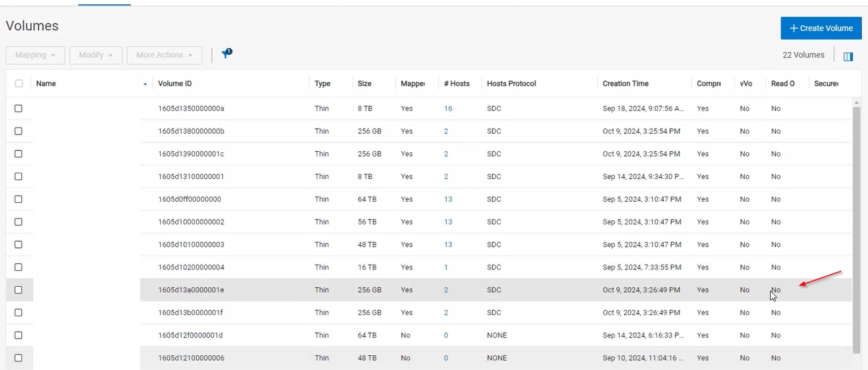Open the More Actions dropdown
Viewport: 868px width, 370px height.
(x=164, y=55)
